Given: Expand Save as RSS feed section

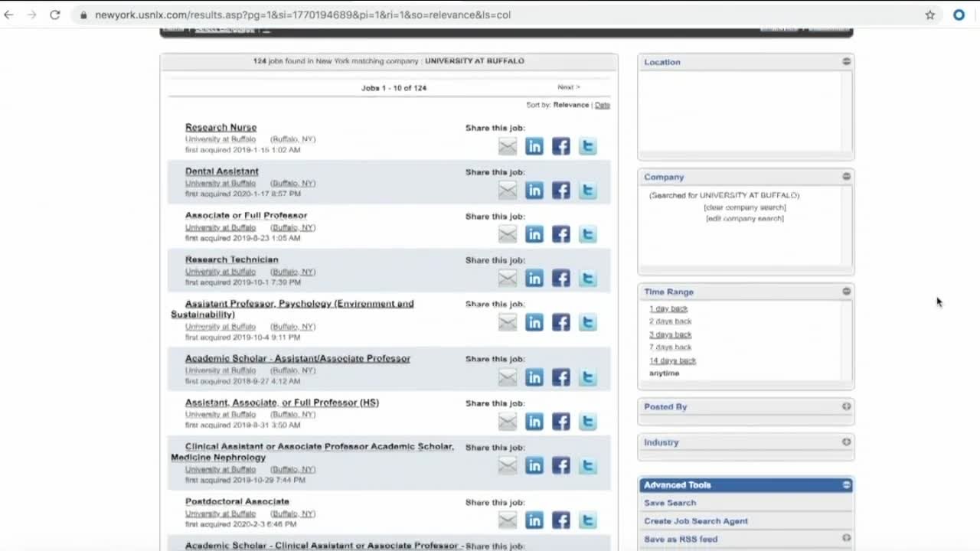Looking at the screenshot, I should (x=846, y=538).
